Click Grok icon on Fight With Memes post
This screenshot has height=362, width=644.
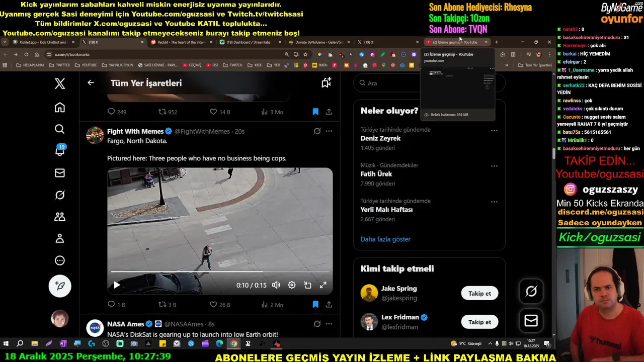pos(317,131)
